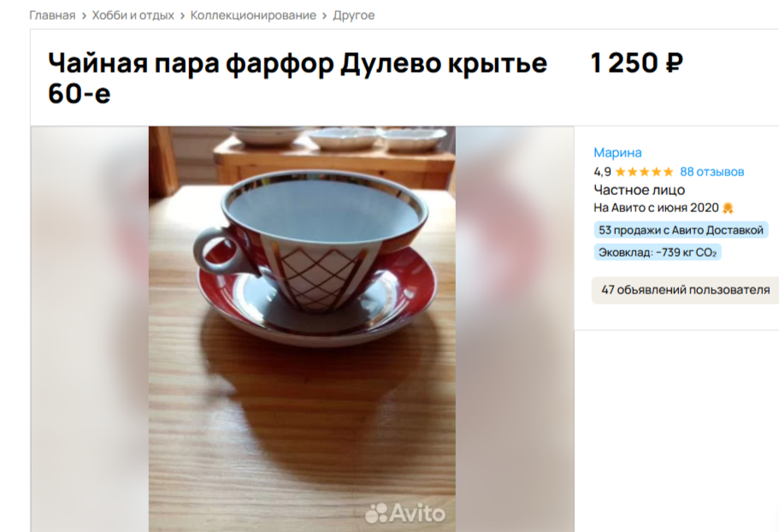Click the Avito watermark logo on photo

405,513
